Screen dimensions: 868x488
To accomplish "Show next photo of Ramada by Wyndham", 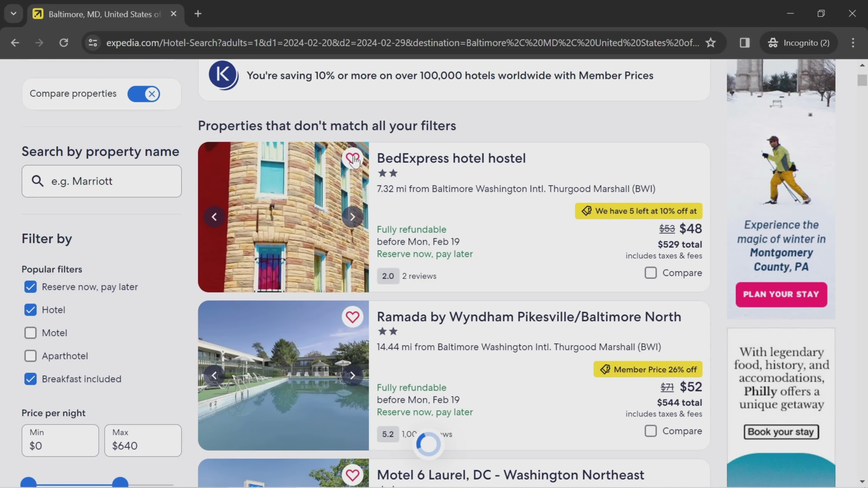I will click(352, 375).
